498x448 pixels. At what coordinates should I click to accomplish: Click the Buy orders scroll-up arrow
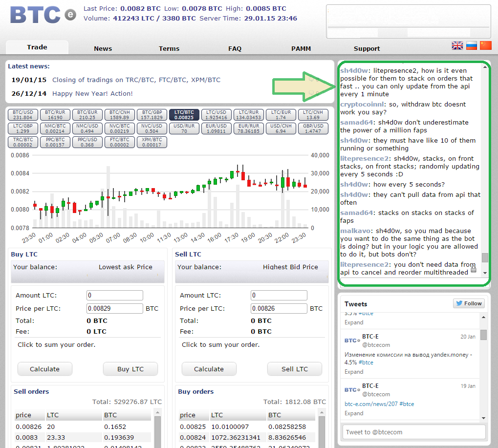pyautogui.click(x=322, y=412)
